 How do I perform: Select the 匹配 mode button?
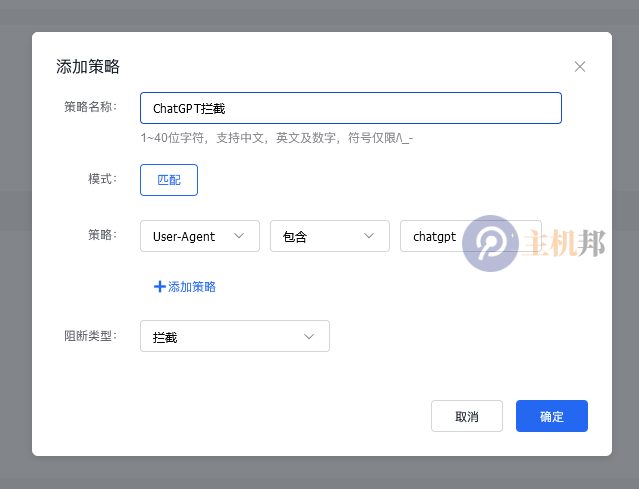tap(169, 180)
